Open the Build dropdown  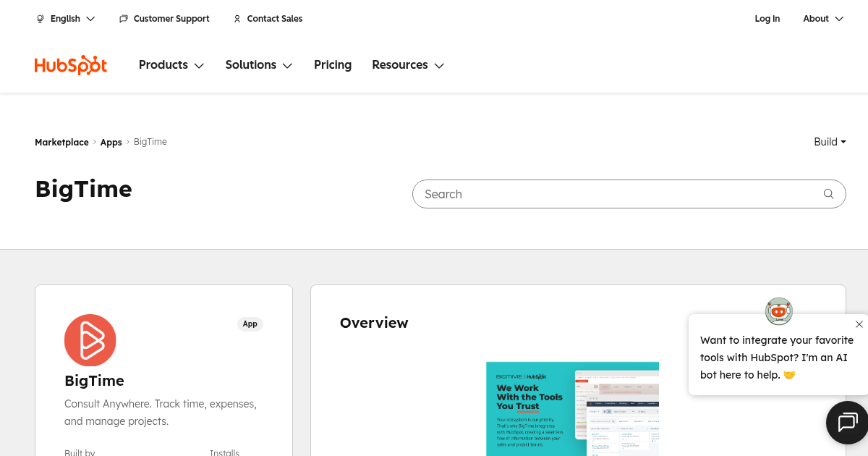(830, 142)
